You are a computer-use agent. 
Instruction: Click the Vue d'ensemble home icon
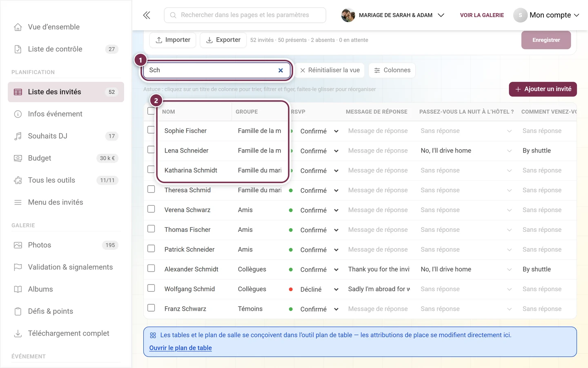18,27
